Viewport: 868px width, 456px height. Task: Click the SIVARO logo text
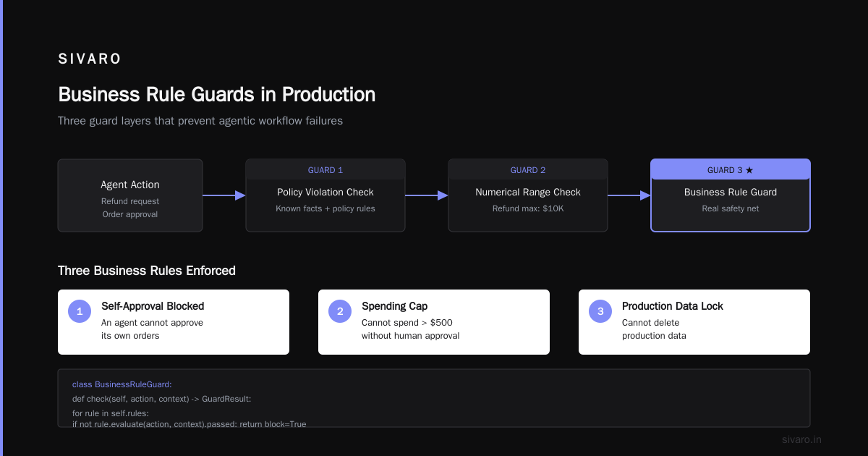(x=90, y=59)
